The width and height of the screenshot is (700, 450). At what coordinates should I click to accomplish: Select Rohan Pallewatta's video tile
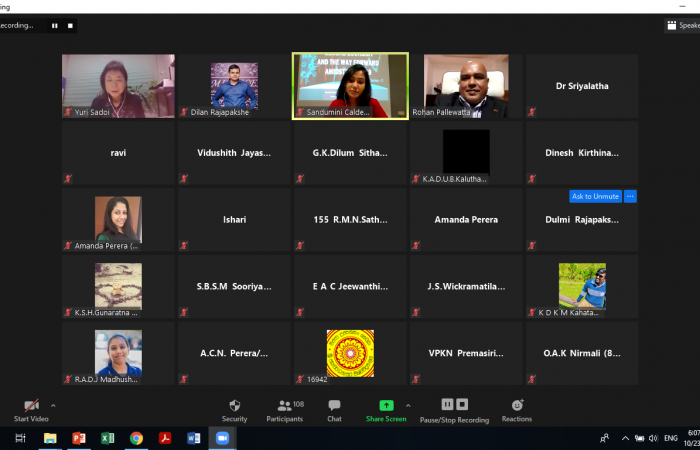click(466, 86)
